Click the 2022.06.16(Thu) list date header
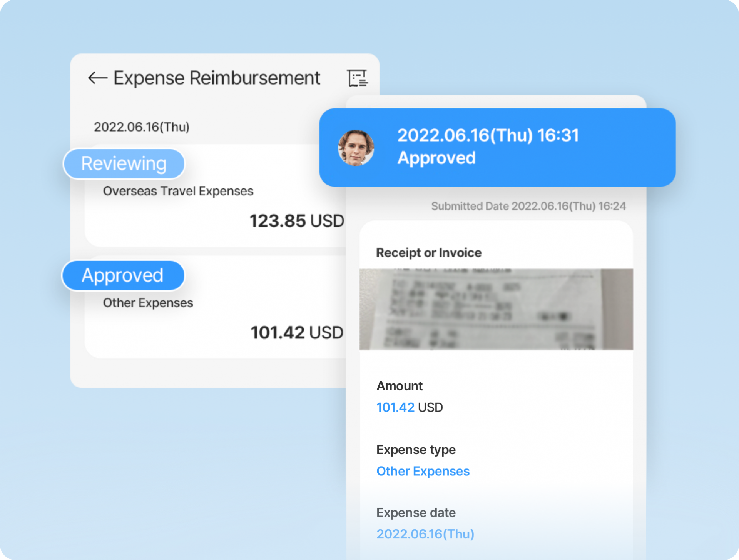The image size is (739, 560). (x=142, y=127)
